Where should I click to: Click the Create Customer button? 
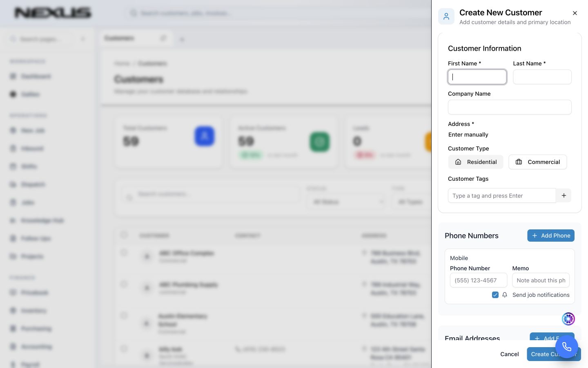(x=553, y=354)
